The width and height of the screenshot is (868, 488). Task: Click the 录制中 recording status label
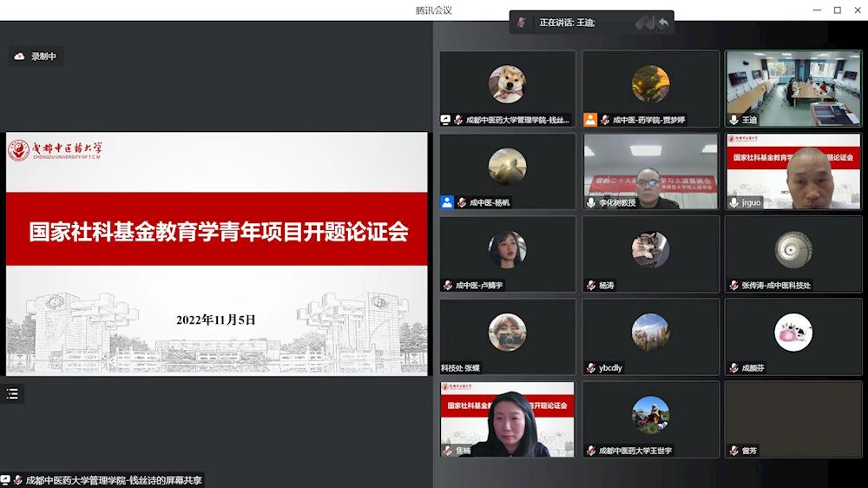43,56
